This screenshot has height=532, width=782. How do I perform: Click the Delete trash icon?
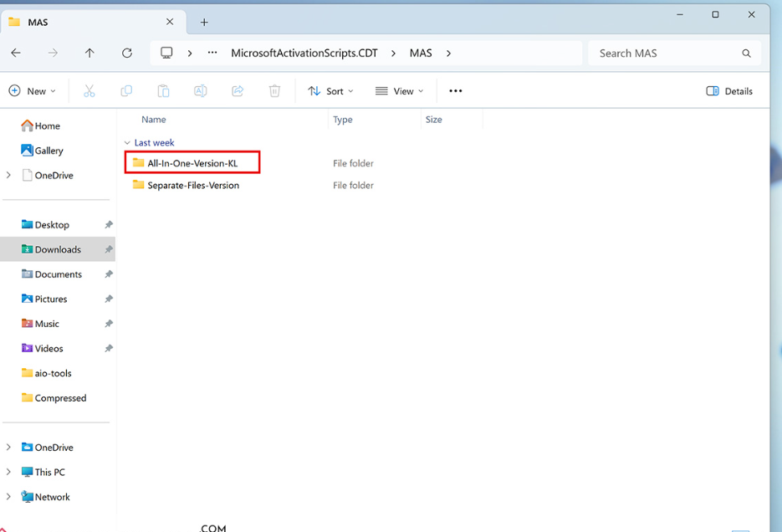point(274,91)
